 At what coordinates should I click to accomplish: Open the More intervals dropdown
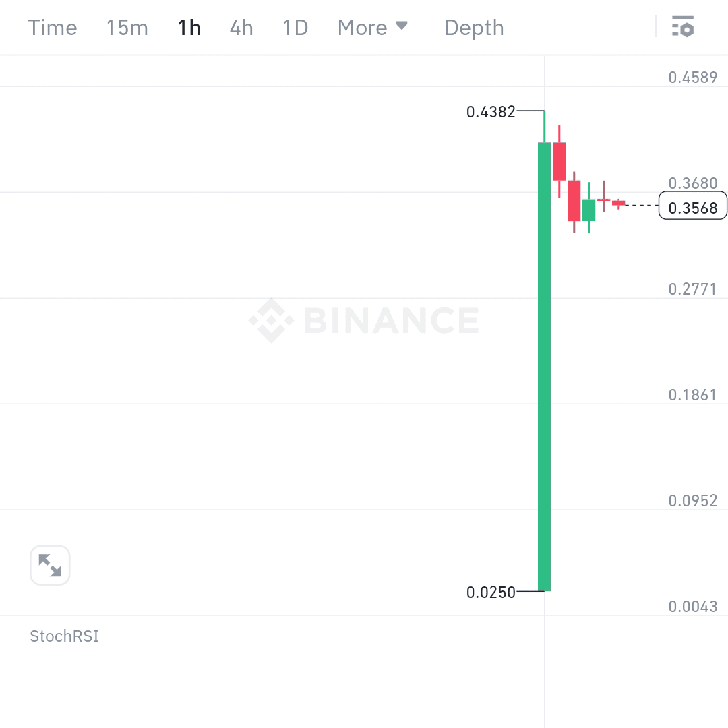click(x=363, y=28)
